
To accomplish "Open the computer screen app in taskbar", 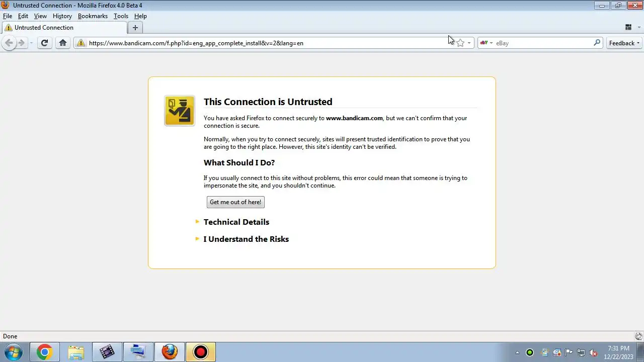I will click(x=138, y=352).
